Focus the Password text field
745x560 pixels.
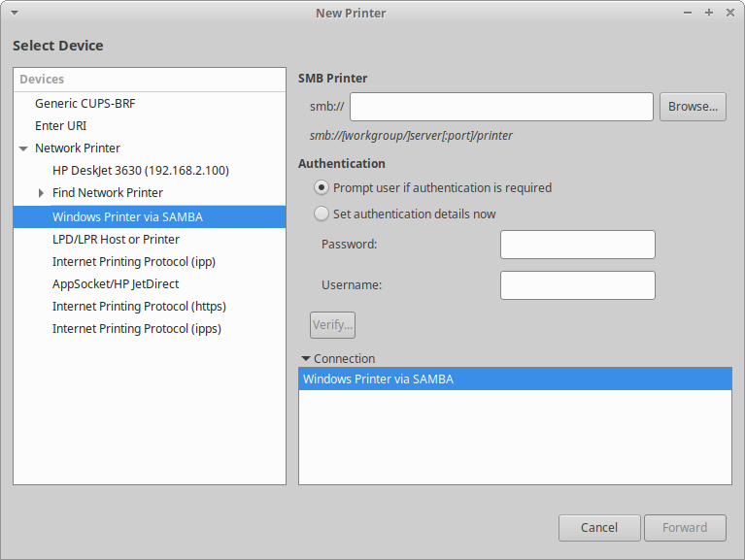point(577,245)
